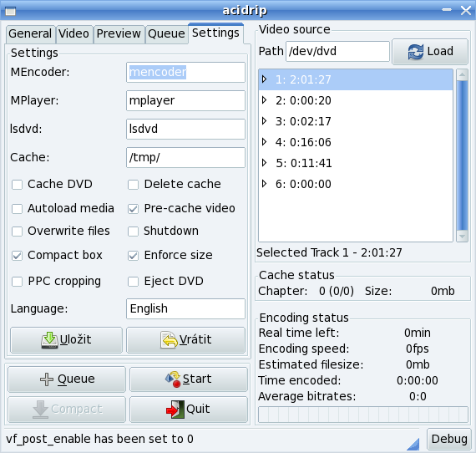Toggle the Eject DVD checkbox
476x453 pixels.
click(x=134, y=282)
